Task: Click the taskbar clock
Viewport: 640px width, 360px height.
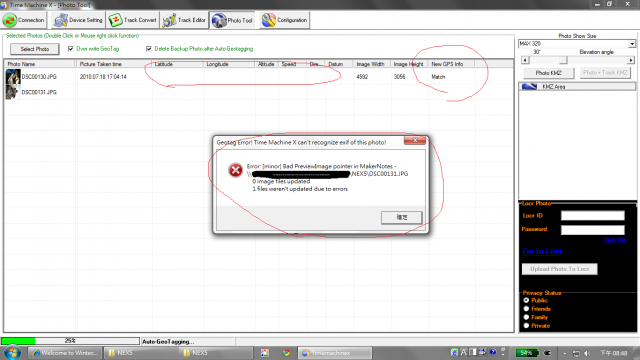Action: click(x=613, y=353)
